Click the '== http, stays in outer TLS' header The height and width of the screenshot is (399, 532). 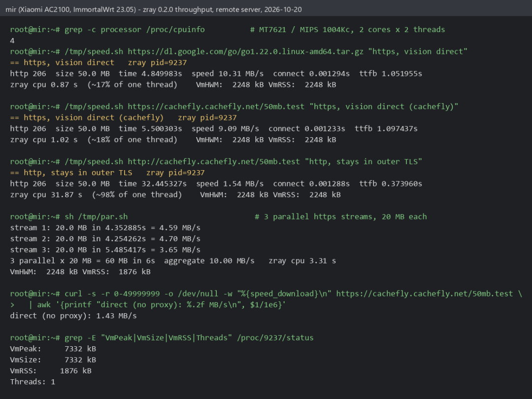coord(71,173)
